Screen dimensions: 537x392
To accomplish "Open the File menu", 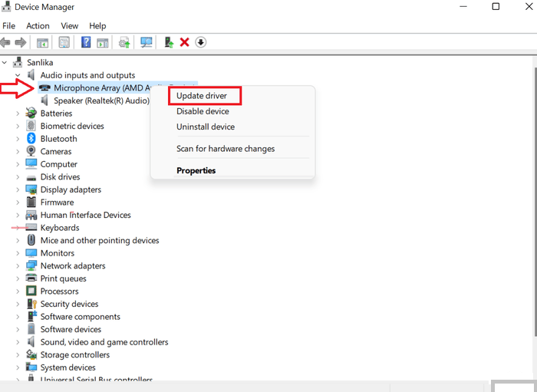I will [x=9, y=26].
